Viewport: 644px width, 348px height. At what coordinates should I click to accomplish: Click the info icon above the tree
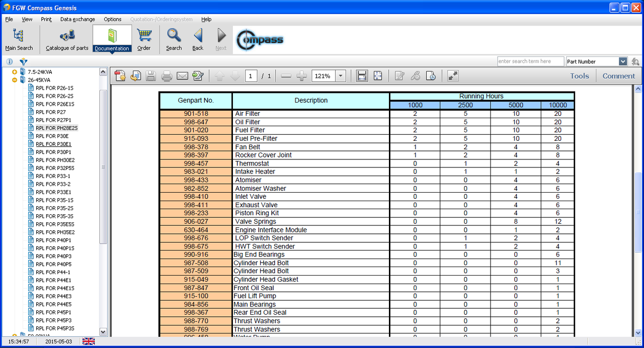tap(10, 62)
